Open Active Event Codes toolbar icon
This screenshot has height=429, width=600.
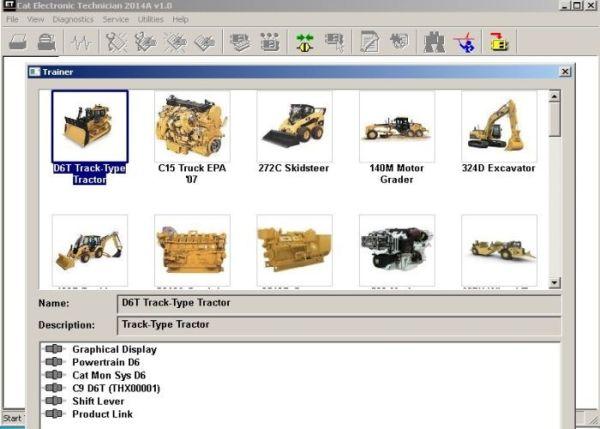click(x=175, y=42)
